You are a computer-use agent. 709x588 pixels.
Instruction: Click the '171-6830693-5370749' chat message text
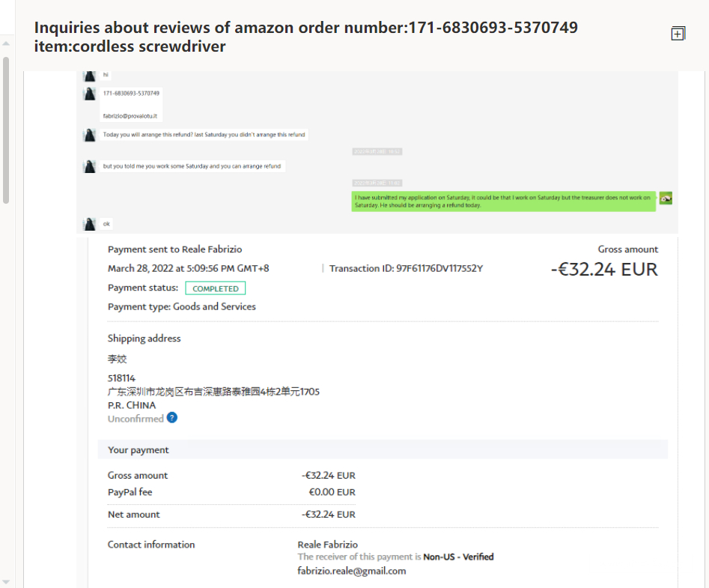click(131, 93)
